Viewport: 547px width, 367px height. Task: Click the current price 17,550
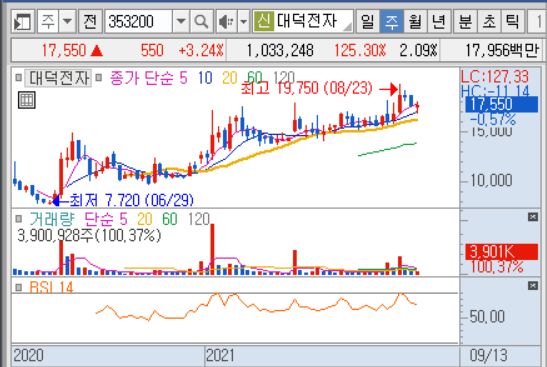point(64,51)
